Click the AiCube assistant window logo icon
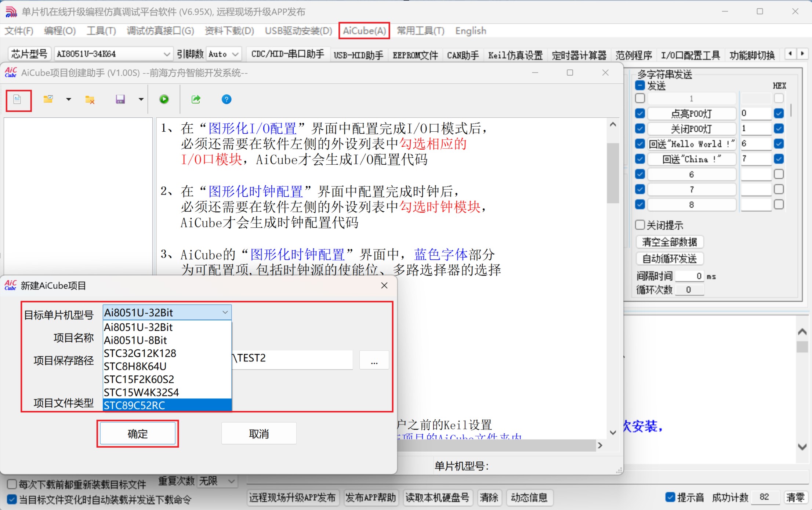The image size is (812, 510). pos(11,73)
